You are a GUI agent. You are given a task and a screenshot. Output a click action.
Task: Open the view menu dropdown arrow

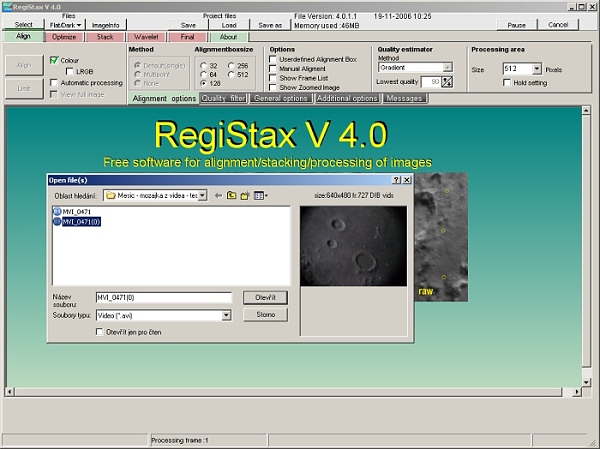pyautogui.click(x=266, y=196)
